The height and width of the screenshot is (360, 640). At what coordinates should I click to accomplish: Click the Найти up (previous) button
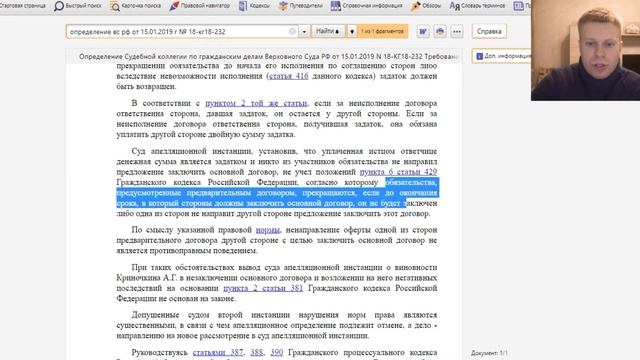[328, 31]
